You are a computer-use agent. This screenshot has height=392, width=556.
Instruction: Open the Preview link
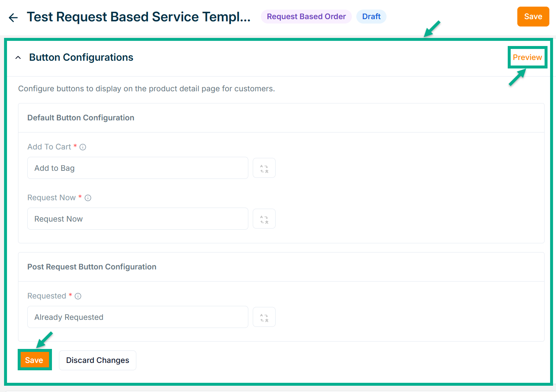pyautogui.click(x=527, y=57)
